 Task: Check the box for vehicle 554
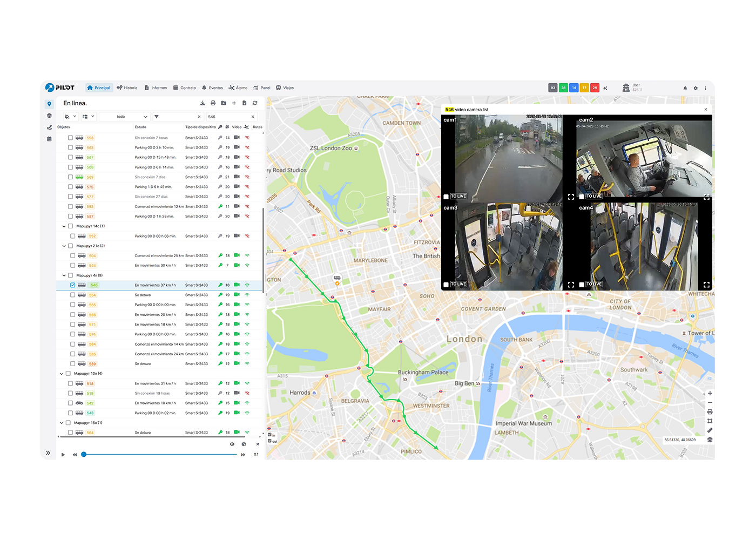click(x=73, y=295)
